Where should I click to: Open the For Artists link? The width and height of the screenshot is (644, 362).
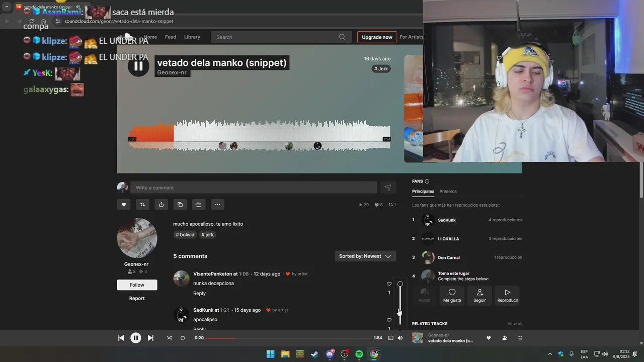[x=411, y=37]
